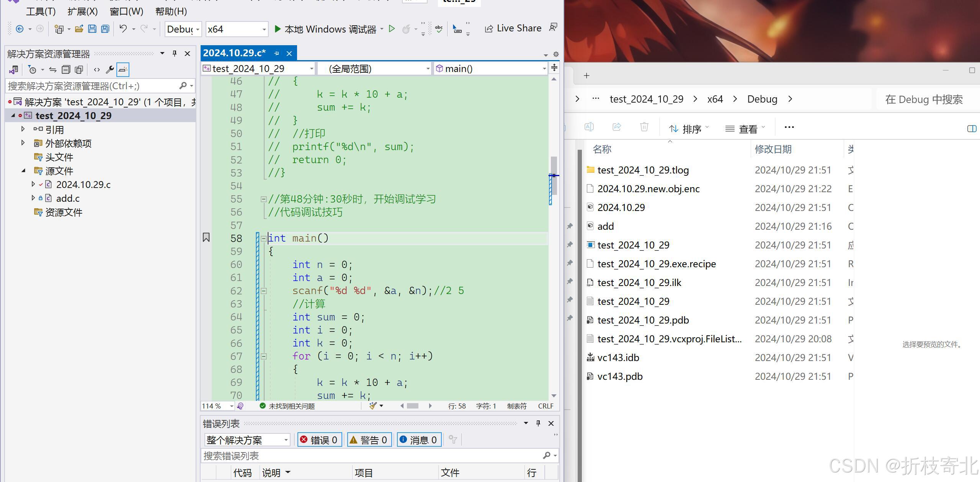980x482 pixels.
Task: Open the x64 platform dropdown
Action: coord(237,29)
